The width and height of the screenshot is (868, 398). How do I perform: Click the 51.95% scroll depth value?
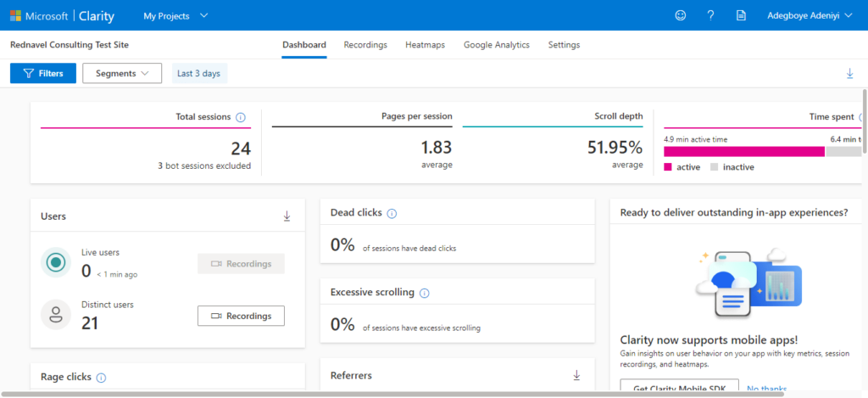tap(615, 148)
